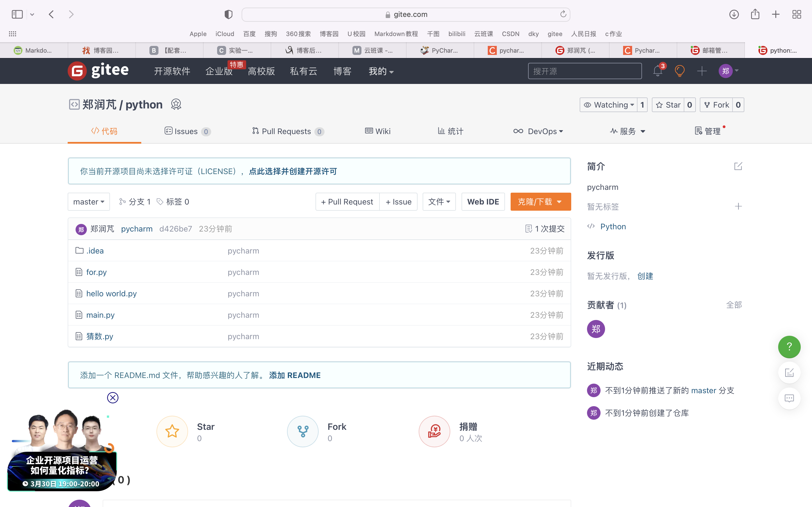Open the green help question-mark button
This screenshot has height=507, width=812.
click(789, 347)
